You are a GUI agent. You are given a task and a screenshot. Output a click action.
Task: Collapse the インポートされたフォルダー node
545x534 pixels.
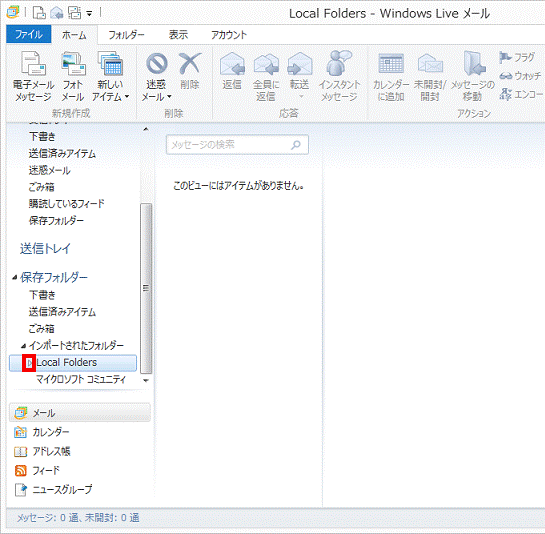23,346
